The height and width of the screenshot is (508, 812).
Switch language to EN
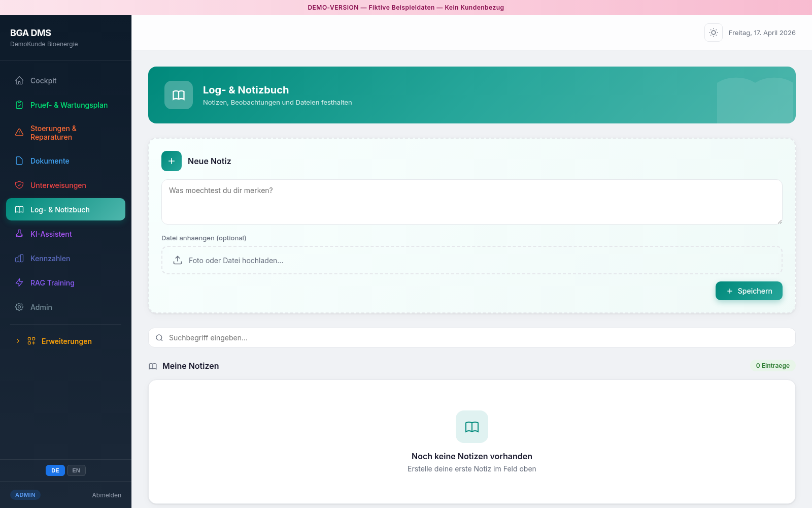click(x=76, y=470)
